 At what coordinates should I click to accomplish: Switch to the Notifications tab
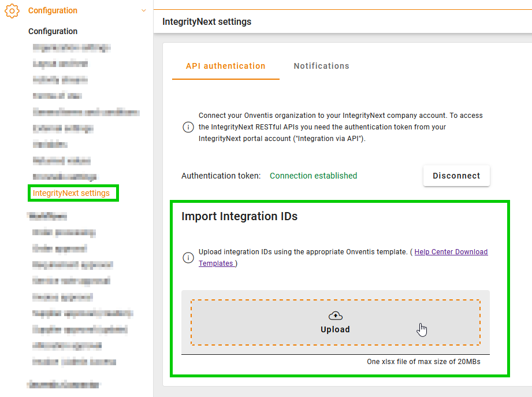tap(321, 66)
